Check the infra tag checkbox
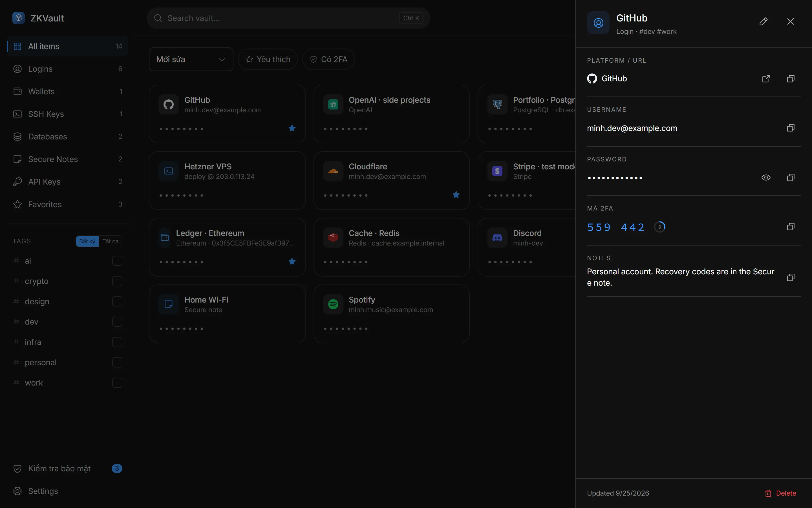This screenshot has width=812, height=508. 117,342
